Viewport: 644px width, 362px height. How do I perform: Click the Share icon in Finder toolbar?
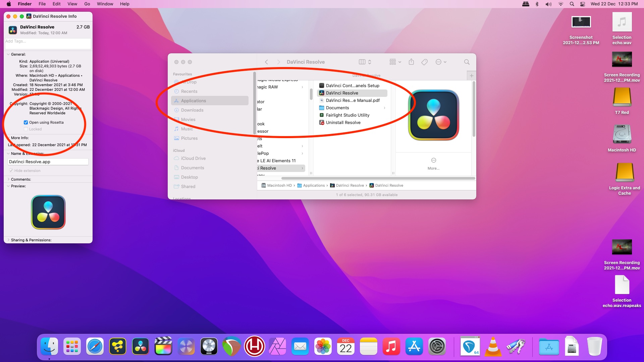pyautogui.click(x=411, y=62)
